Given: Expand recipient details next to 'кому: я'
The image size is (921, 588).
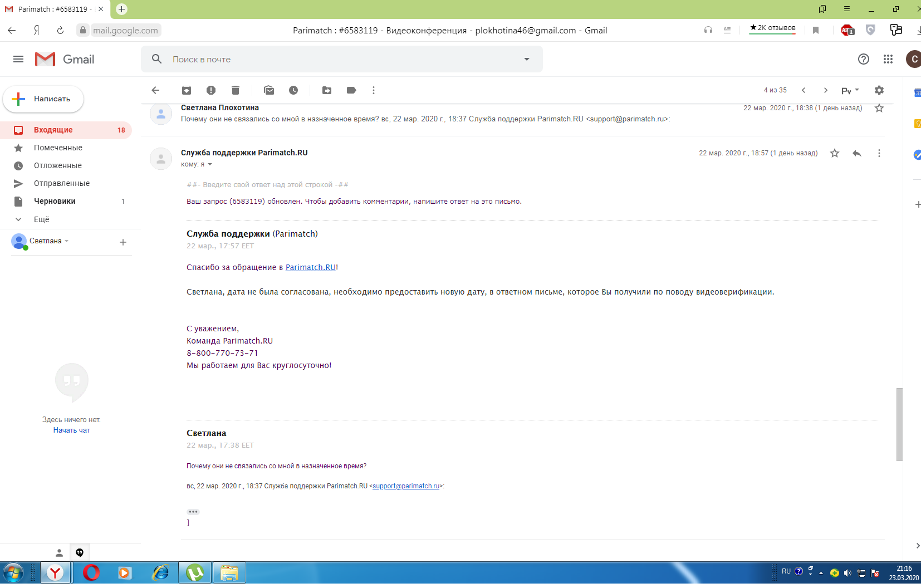Looking at the screenshot, I should coord(210,164).
